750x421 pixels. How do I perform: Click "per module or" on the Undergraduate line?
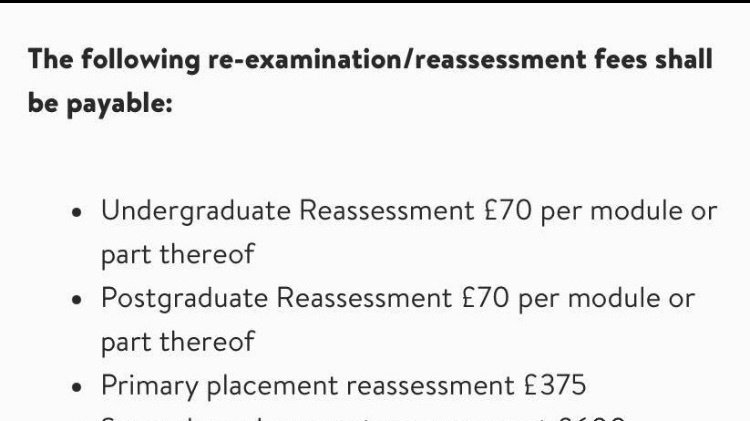point(629,211)
